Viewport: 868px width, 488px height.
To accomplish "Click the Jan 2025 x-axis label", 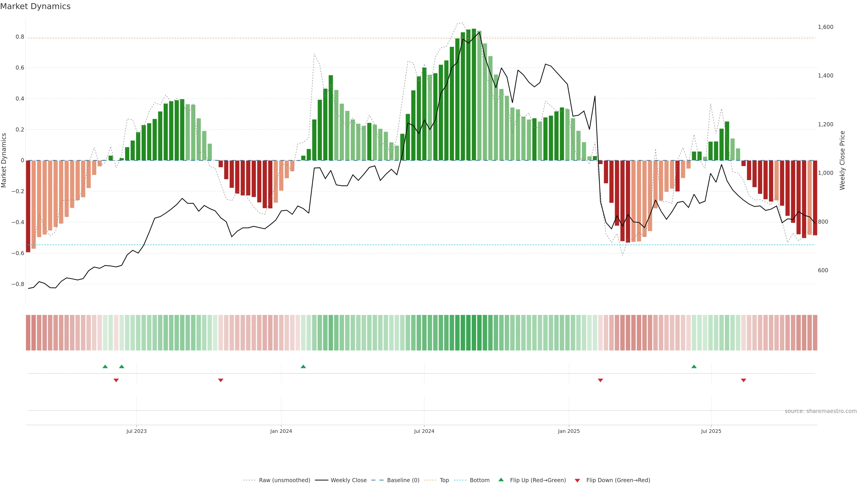I will [x=569, y=431].
